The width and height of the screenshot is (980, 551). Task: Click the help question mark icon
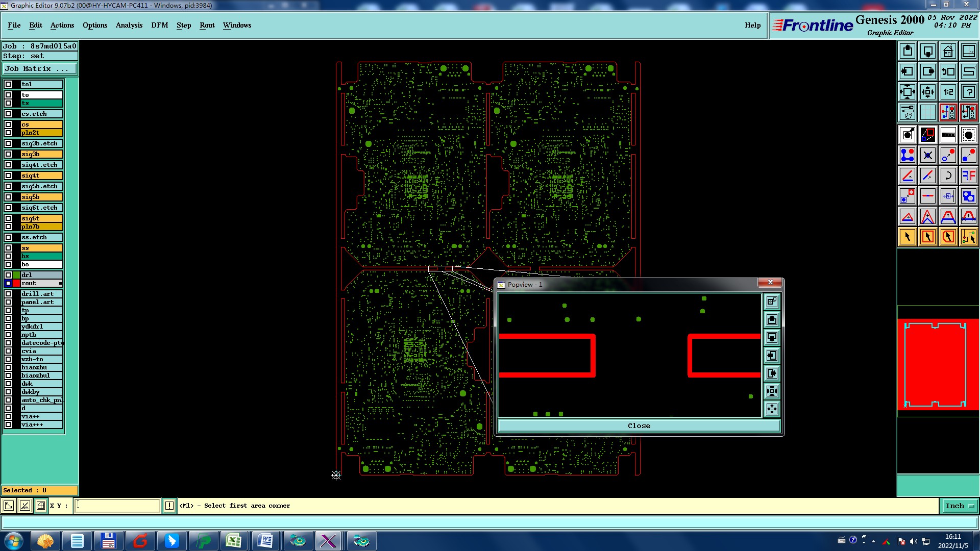point(968,92)
